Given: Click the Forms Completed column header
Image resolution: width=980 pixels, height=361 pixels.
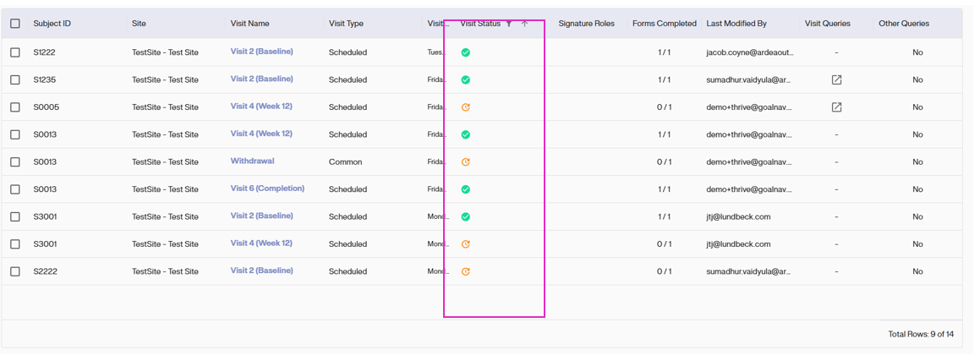Looking at the screenshot, I should (664, 24).
